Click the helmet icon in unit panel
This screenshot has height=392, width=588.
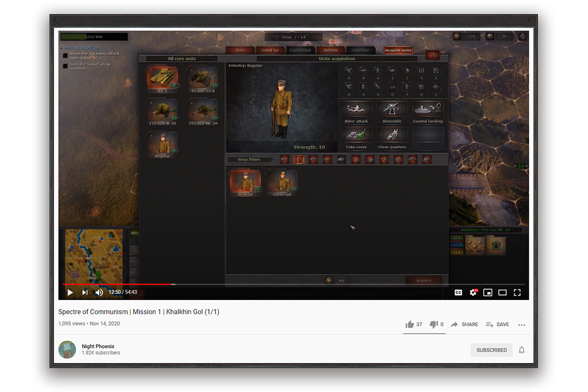coord(496,246)
